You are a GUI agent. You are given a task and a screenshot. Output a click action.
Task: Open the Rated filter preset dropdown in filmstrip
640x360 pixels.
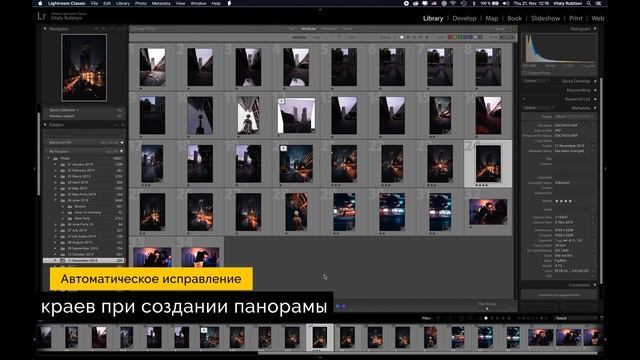click(576, 318)
